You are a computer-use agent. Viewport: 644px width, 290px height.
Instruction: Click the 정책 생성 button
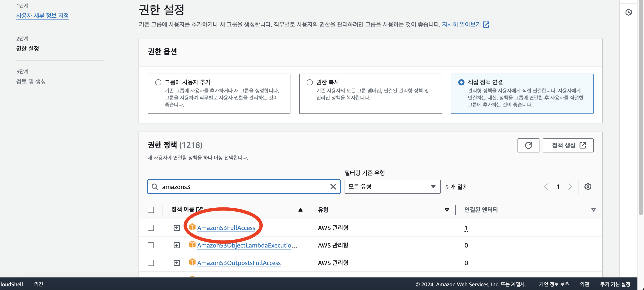pyautogui.click(x=568, y=145)
